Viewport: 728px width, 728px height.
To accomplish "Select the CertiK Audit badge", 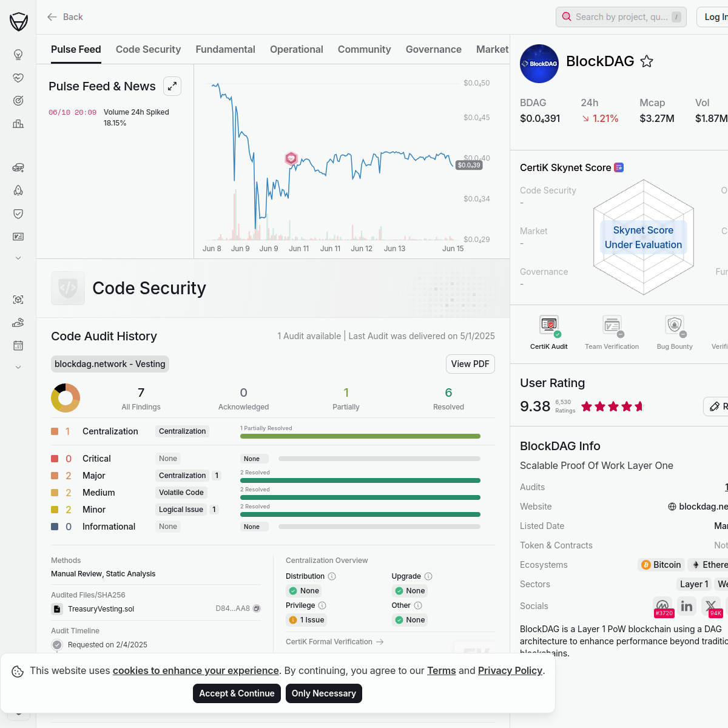I will pos(549,332).
